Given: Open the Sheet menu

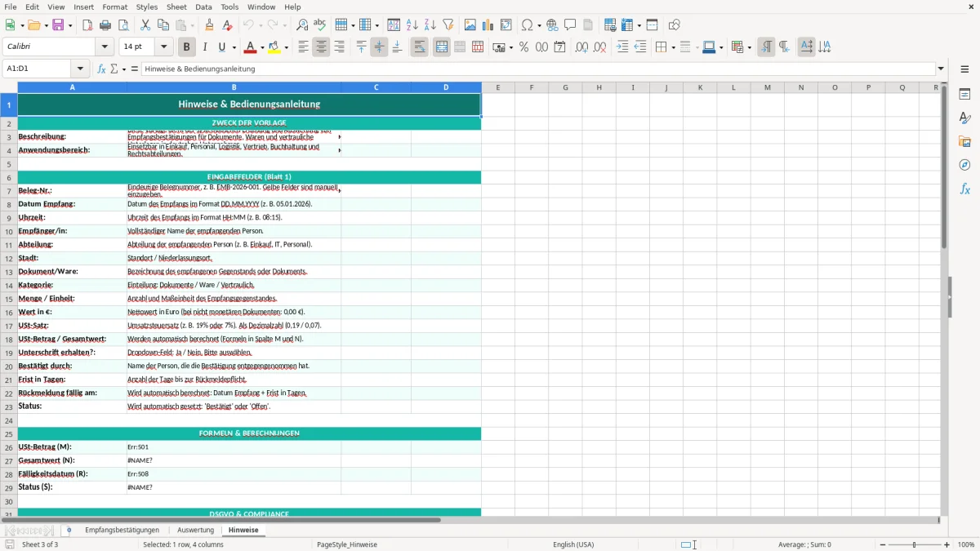Looking at the screenshot, I should 176,7.
